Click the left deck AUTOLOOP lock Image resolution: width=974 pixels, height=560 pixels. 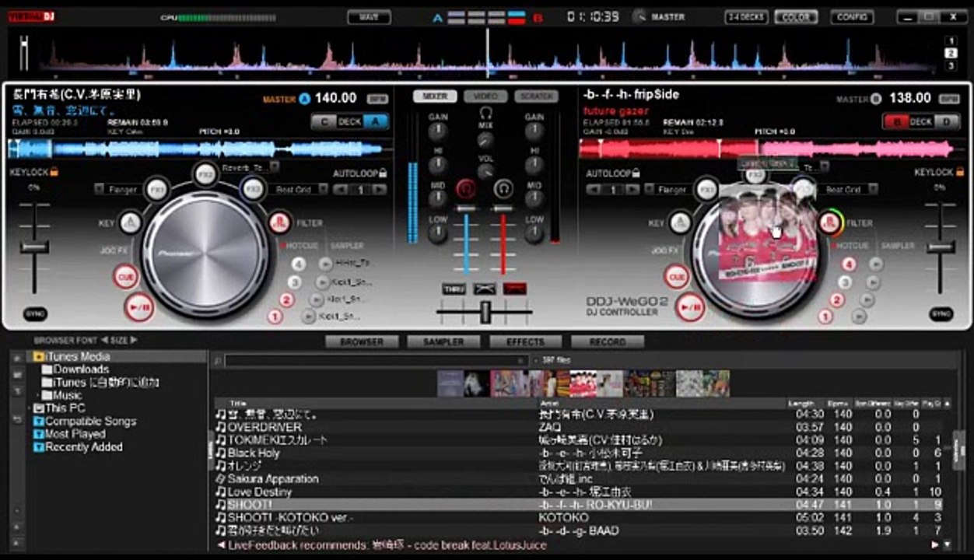click(x=383, y=173)
